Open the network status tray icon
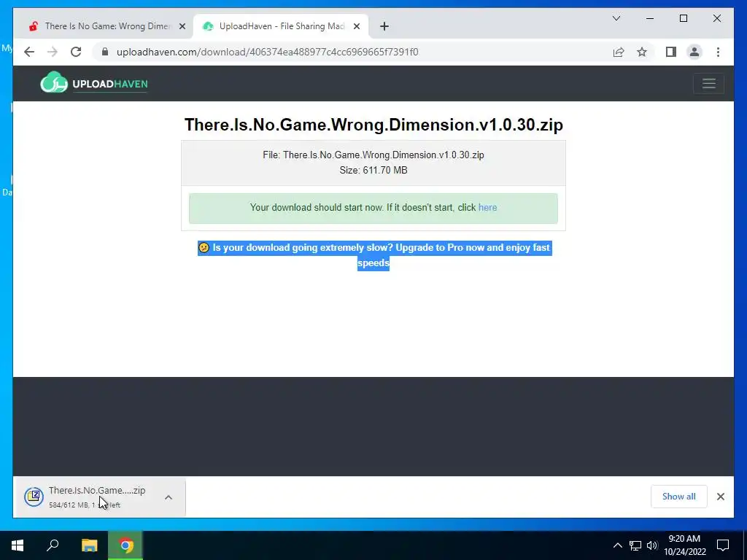The image size is (747, 560). coord(635,545)
